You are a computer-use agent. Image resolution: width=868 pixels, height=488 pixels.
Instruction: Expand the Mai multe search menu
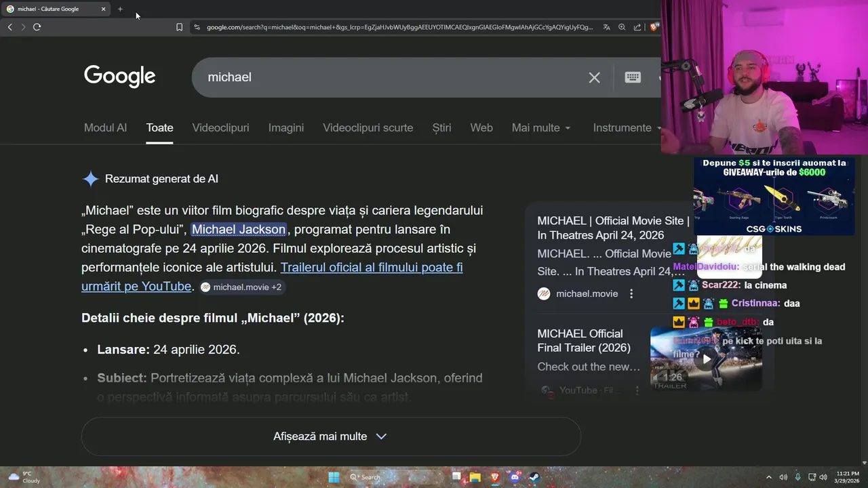[x=541, y=127]
